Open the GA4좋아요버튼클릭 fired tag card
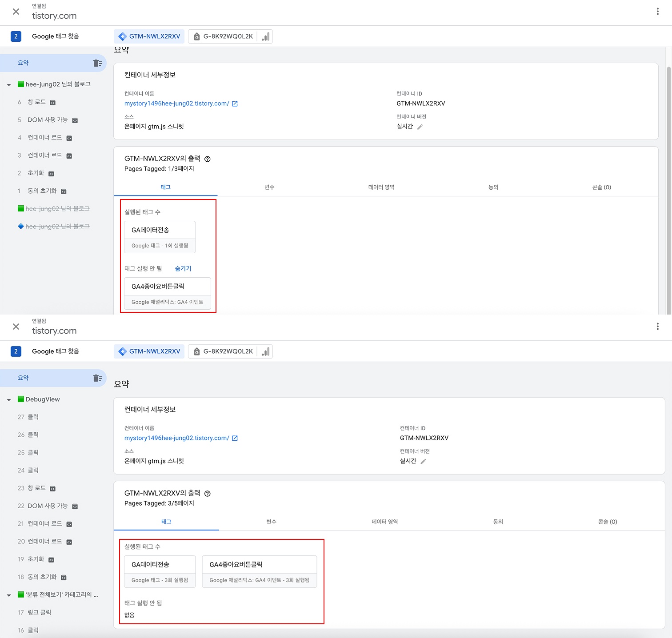Image resolution: width=672 pixels, height=638 pixels. (x=260, y=571)
